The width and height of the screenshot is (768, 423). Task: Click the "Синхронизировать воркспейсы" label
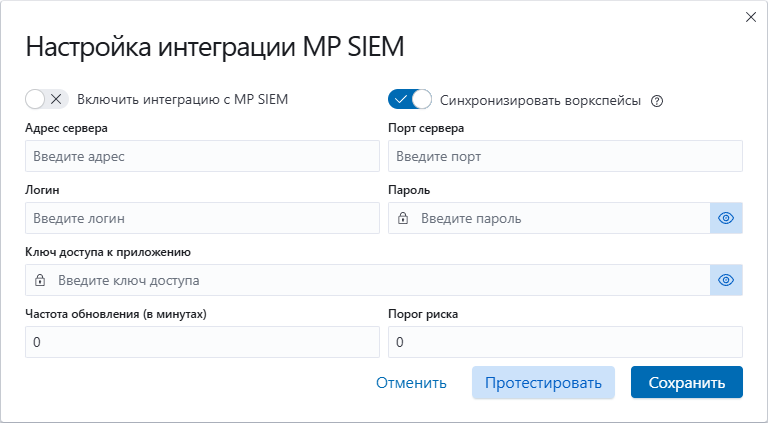(540, 101)
